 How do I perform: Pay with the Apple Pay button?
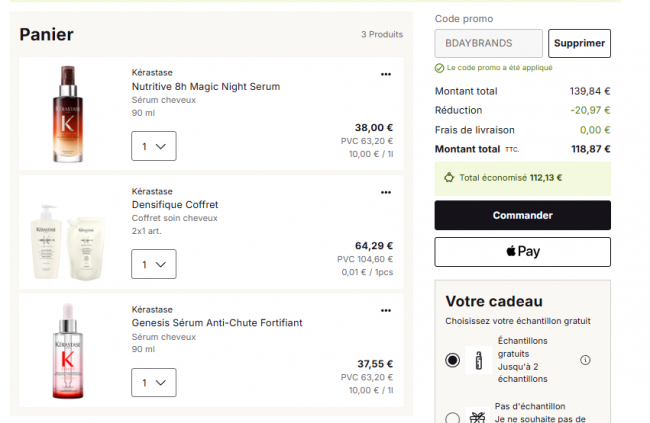522,252
